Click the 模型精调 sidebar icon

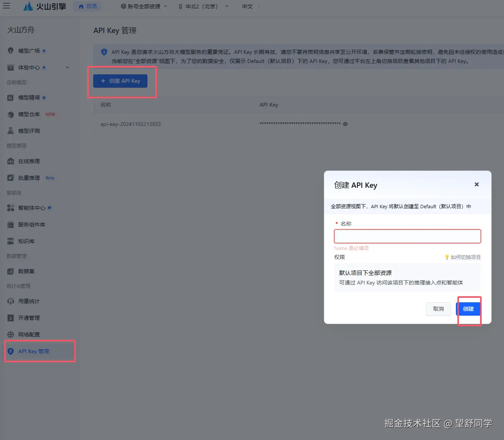coord(11,97)
